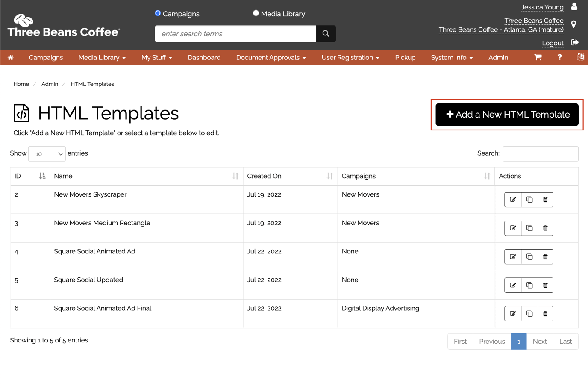Delete the Square Social Animated Ad Final template
Viewport: 588px width, 389px height.
[x=545, y=313]
